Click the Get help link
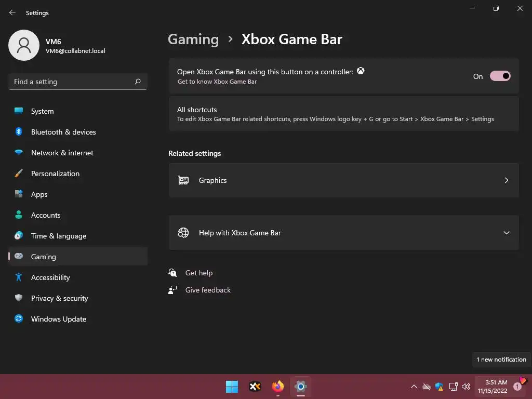Image resolution: width=532 pixels, height=399 pixels. coord(199,273)
